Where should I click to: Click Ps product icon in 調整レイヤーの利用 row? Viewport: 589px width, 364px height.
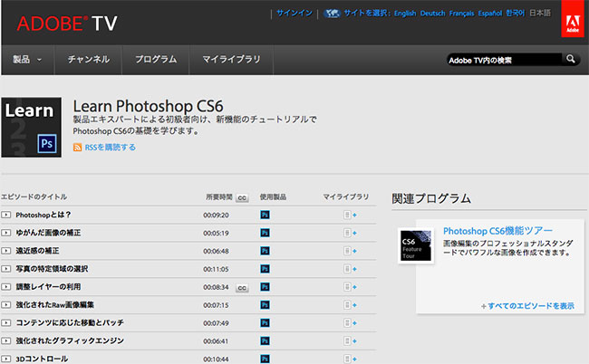click(x=265, y=287)
